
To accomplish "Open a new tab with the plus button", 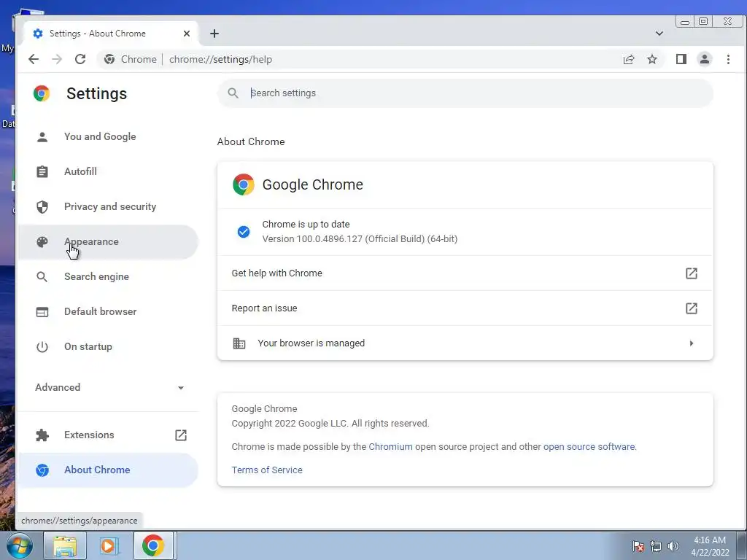I will 214,34.
